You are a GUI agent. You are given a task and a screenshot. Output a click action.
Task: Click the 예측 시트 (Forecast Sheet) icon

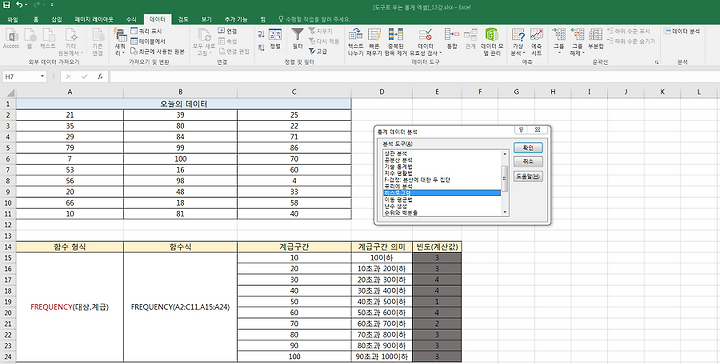point(536,41)
